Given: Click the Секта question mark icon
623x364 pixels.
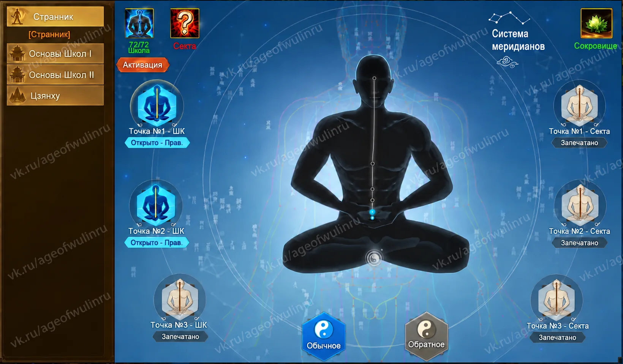Looking at the screenshot, I should point(185,24).
